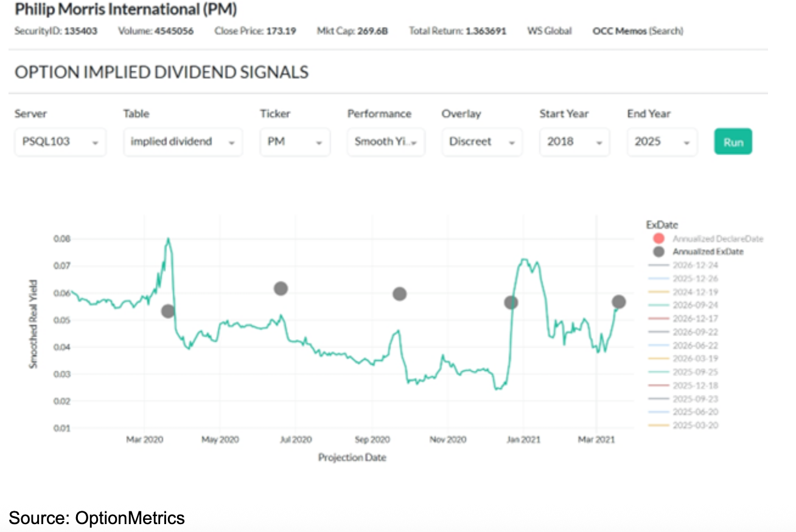
Task: Open the Performance dropdown
Action: (385, 142)
